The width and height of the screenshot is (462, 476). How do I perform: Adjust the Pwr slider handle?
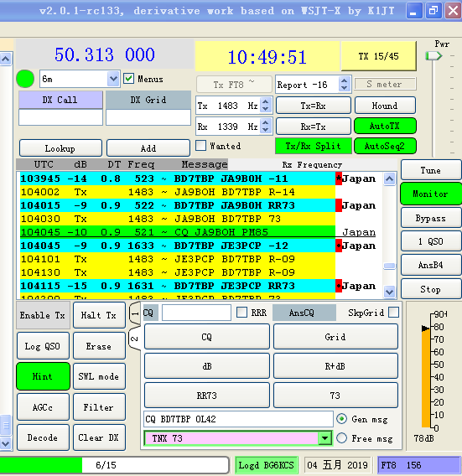(x=433, y=56)
